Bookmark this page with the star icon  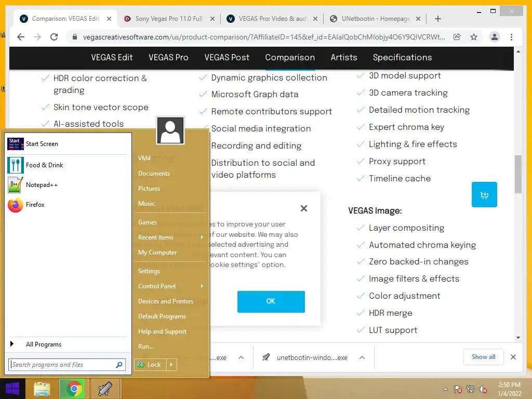474,37
